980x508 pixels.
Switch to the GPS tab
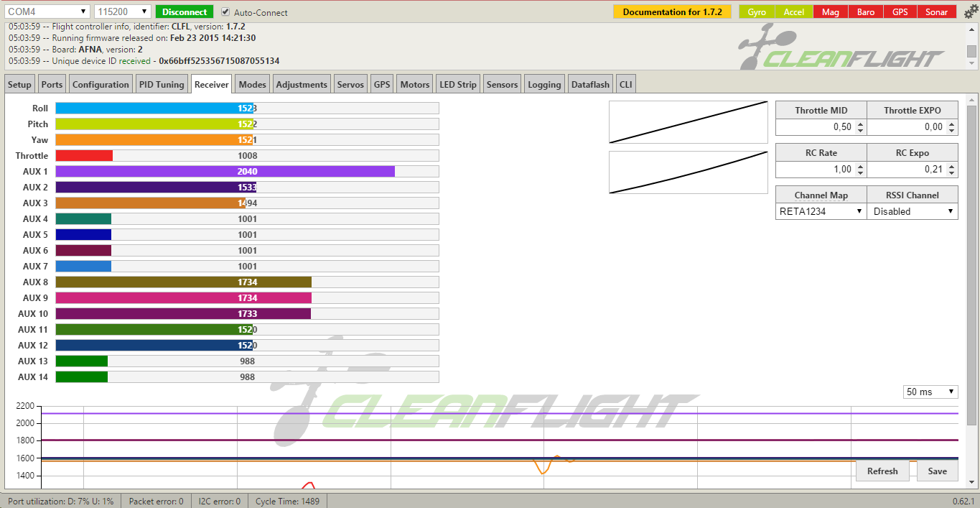point(382,84)
